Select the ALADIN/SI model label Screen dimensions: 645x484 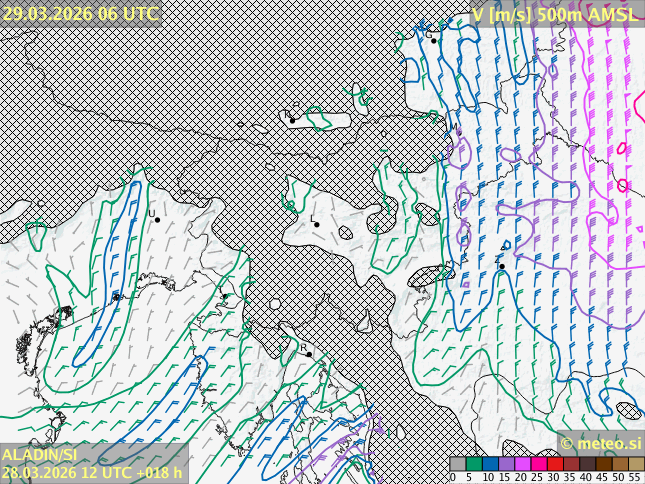point(40,455)
